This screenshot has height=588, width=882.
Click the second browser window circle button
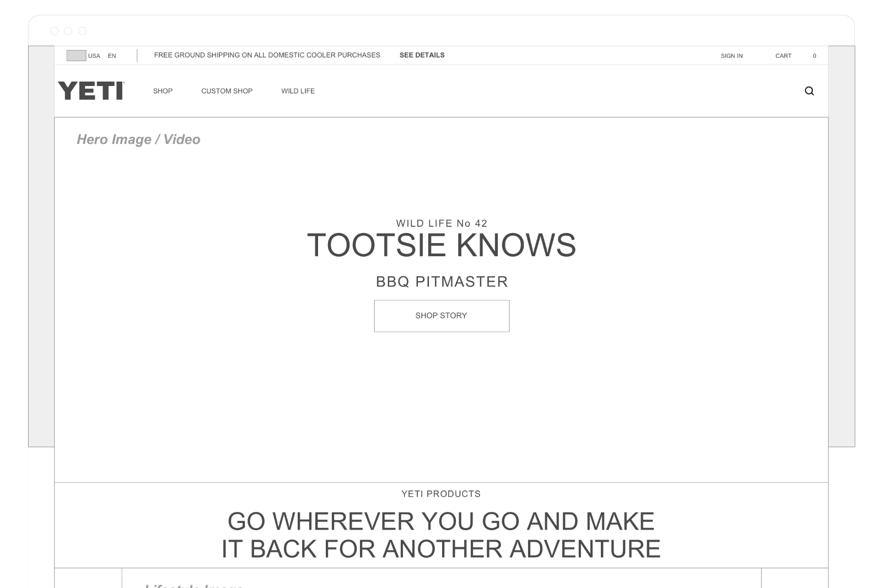click(68, 31)
